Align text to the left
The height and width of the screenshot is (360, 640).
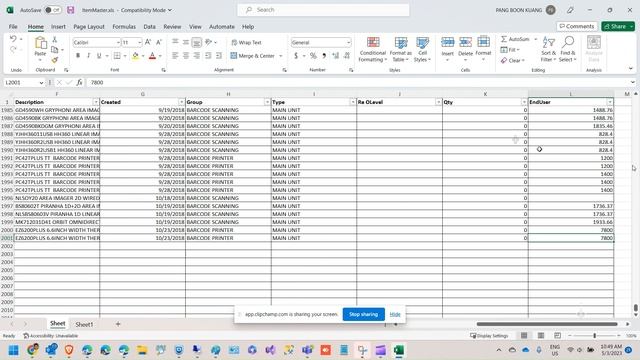click(x=175, y=56)
